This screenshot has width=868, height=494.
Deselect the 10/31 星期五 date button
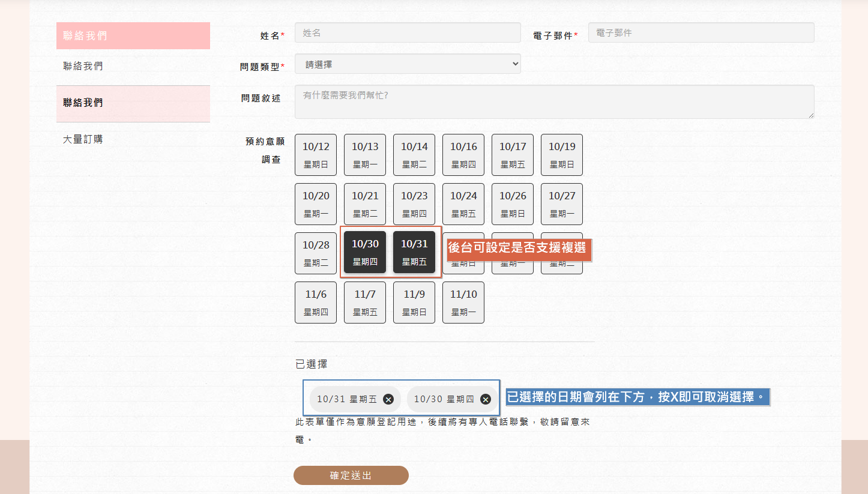[414, 252]
